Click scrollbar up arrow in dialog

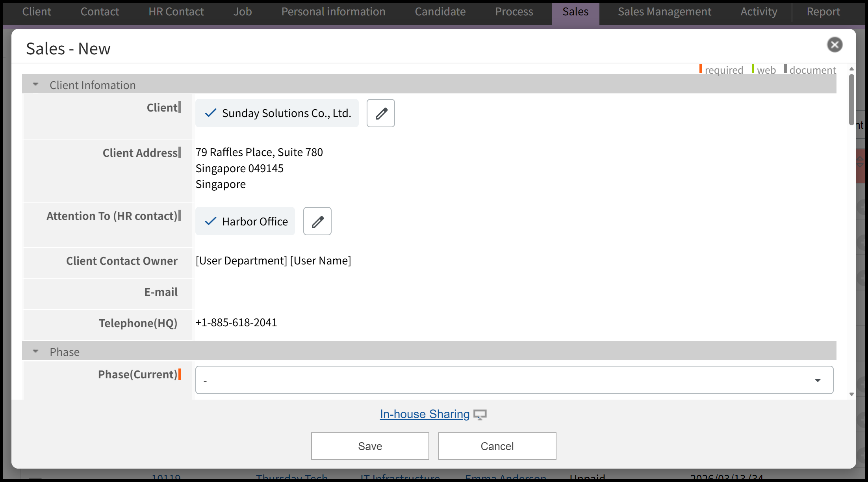851,69
